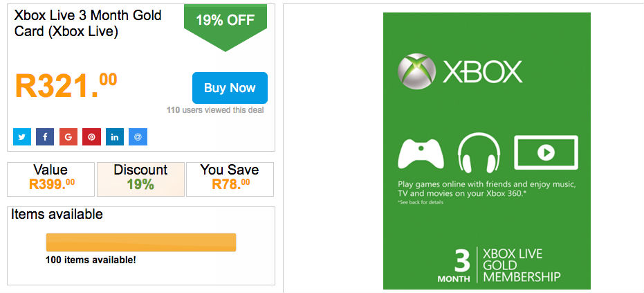644x293 pixels.
Task: Email this deal using the @ icon
Action: tap(138, 136)
